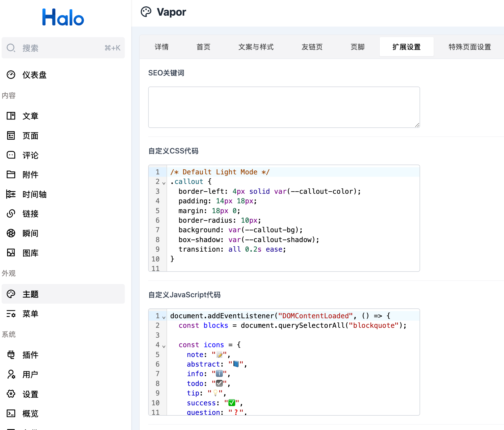Image resolution: width=504 pixels, height=430 pixels.
Task: Click the timeline icon in sidebar
Action: (11, 194)
